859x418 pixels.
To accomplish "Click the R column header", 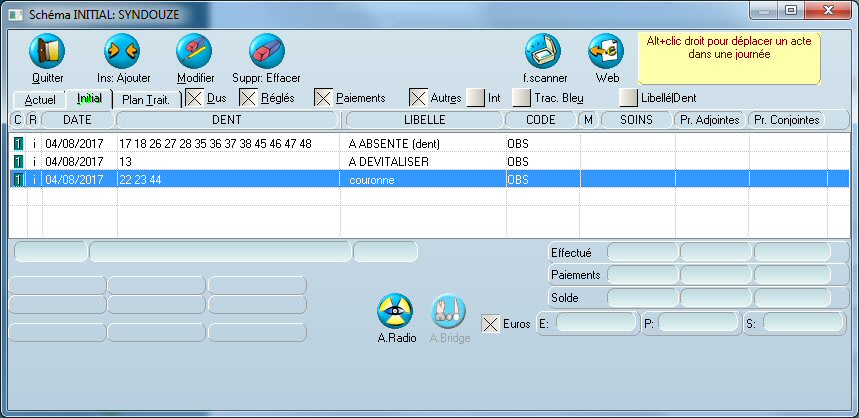I will click(33, 120).
